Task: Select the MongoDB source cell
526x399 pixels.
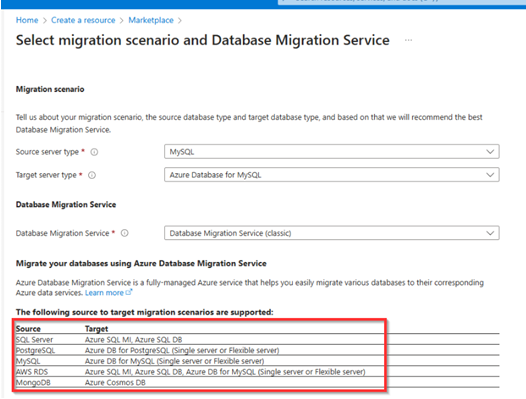Action: click(33, 383)
